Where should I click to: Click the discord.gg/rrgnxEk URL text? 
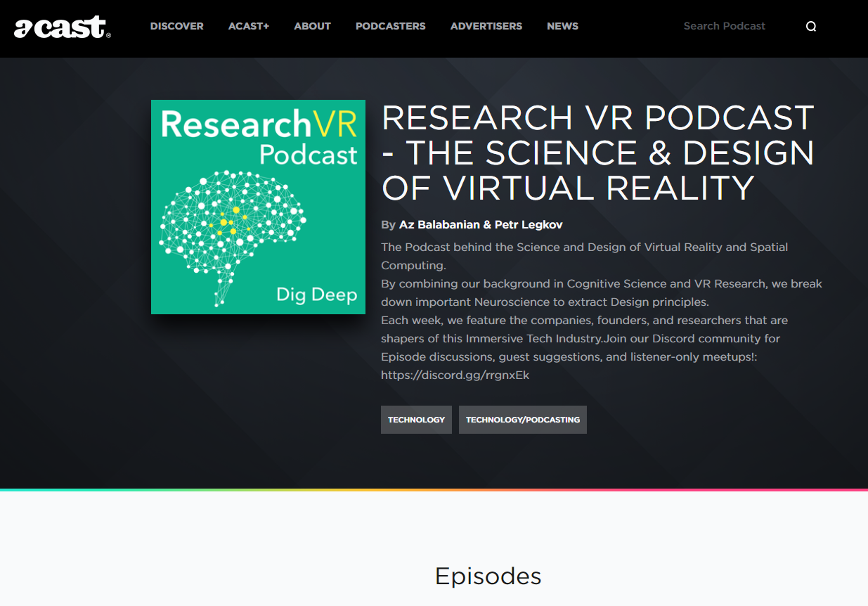pos(455,375)
